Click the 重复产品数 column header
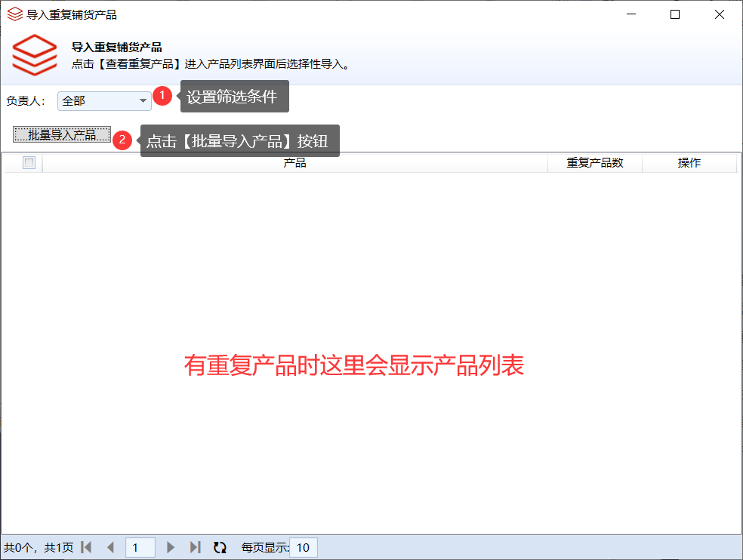 pyautogui.click(x=595, y=163)
